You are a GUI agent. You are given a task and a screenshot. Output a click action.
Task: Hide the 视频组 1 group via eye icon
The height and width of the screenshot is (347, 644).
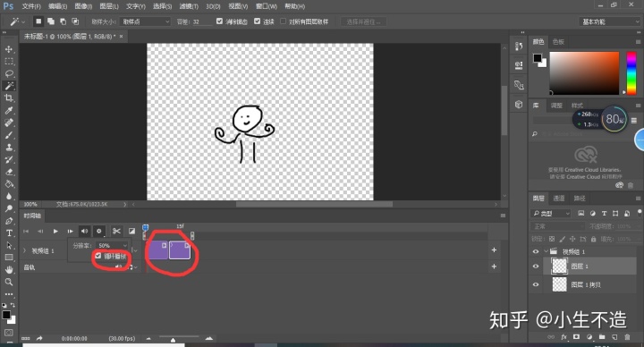536,251
